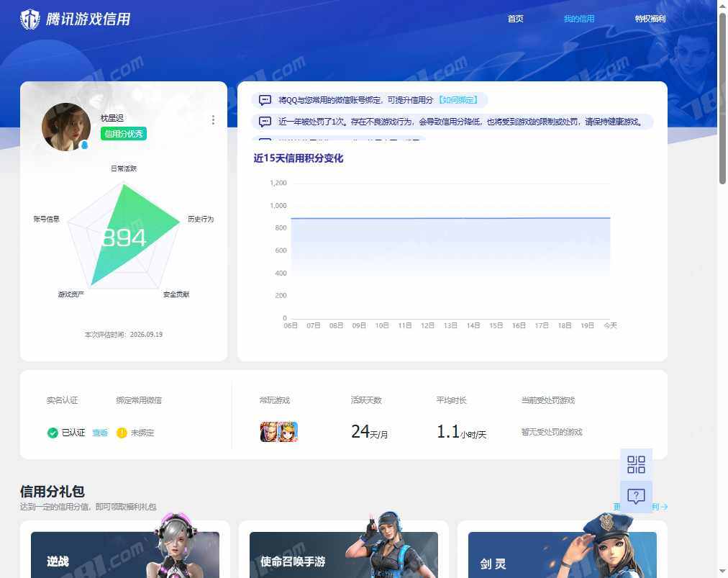
Task: Click the 24天/月 active days value
Action: pyautogui.click(x=370, y=432)
